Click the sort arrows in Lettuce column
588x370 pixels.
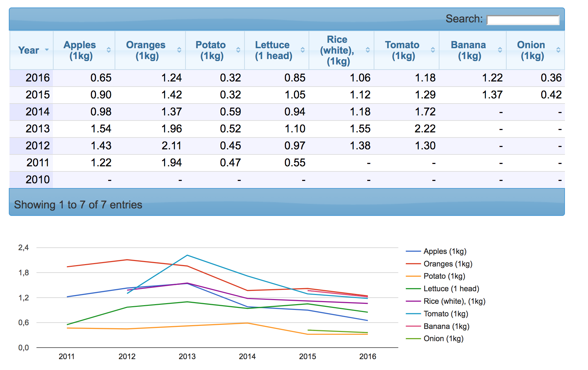click(302, 50)
